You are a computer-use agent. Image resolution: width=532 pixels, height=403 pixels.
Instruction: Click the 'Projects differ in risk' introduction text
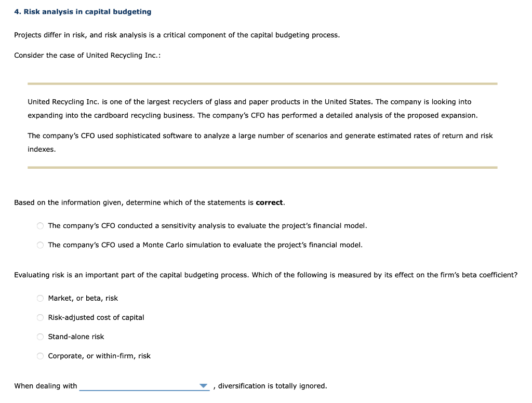(177, 35)
